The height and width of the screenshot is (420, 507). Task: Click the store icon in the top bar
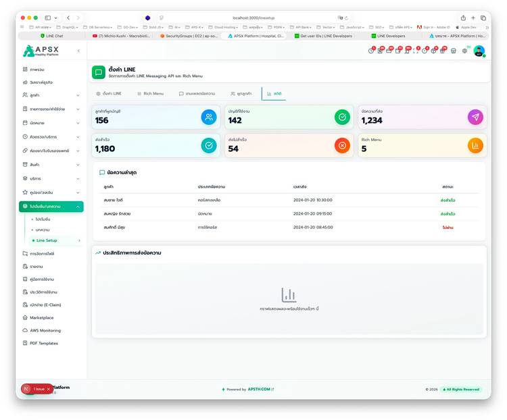tap(453, 51)
